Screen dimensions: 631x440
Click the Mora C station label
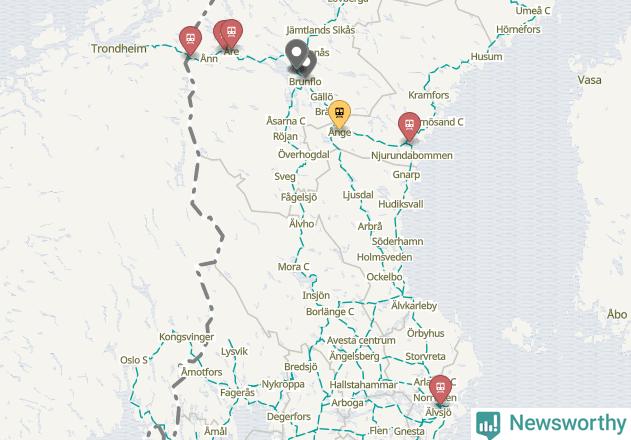(x=293, y=266)
